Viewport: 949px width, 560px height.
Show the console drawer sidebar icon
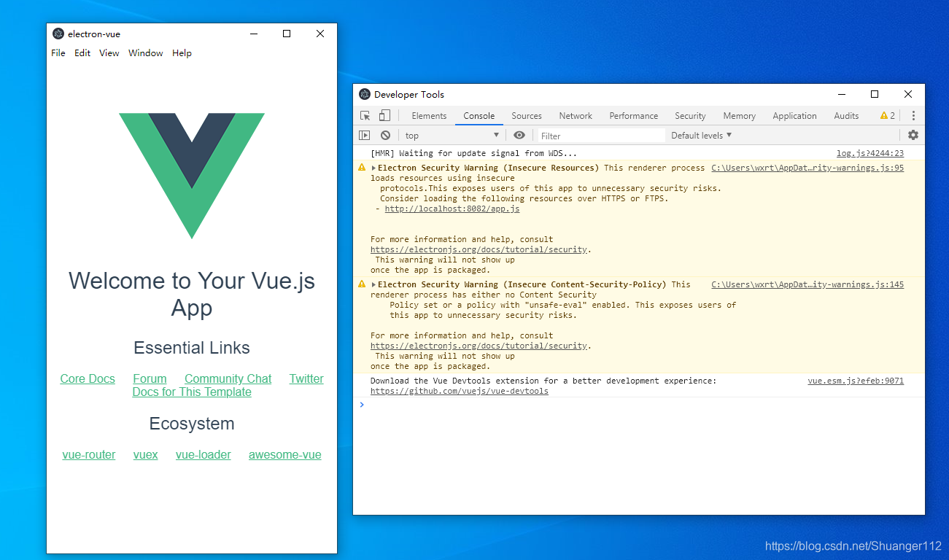point(364,135)
